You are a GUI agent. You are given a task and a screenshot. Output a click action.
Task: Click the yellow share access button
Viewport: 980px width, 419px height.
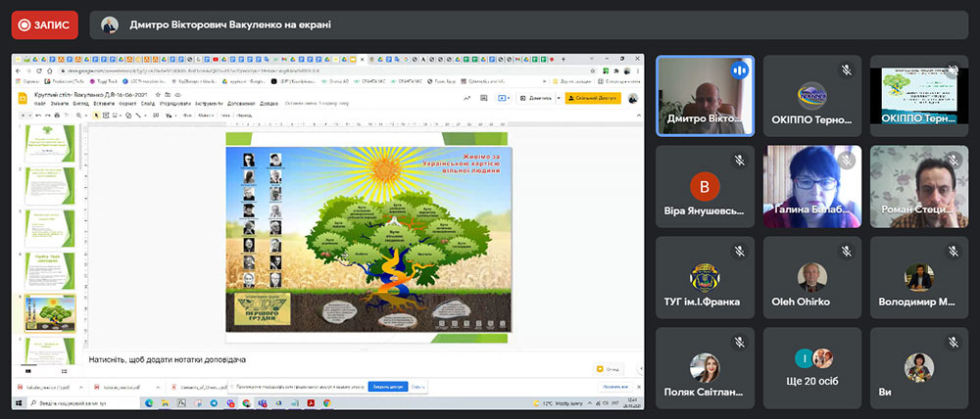click(x=593, y=98)
